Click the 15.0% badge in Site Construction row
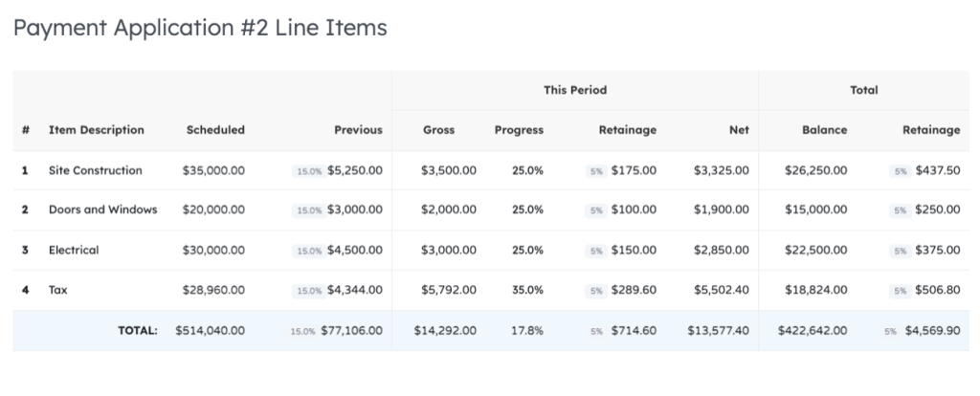 (308, 171)
